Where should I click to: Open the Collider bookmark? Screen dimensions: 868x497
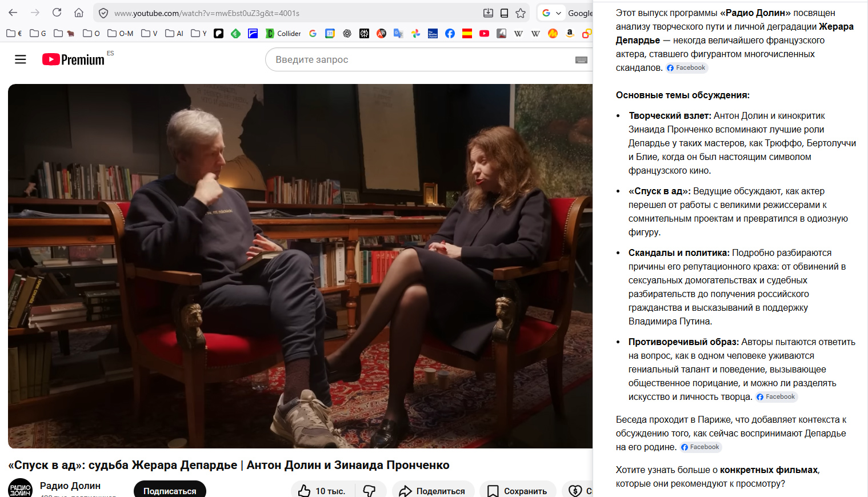[x=283, y=33]
